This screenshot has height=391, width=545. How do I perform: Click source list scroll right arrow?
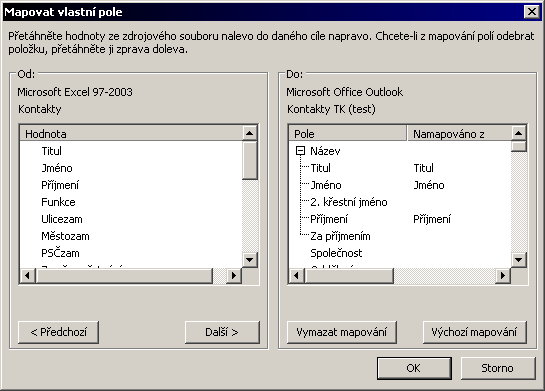pos(234,276)
